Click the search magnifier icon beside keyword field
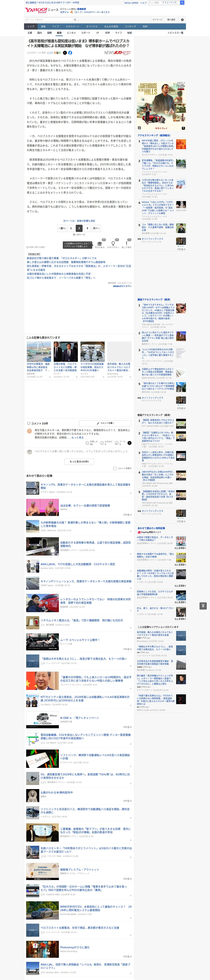Image resolution: width=210 pixels, height=980 pixels. [75, 19]
